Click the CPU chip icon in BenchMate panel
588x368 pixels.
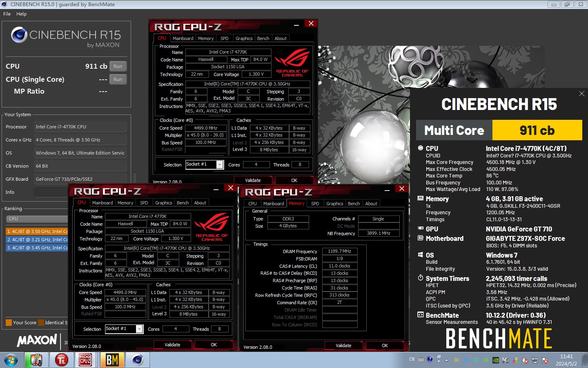(x=420, y=148)
